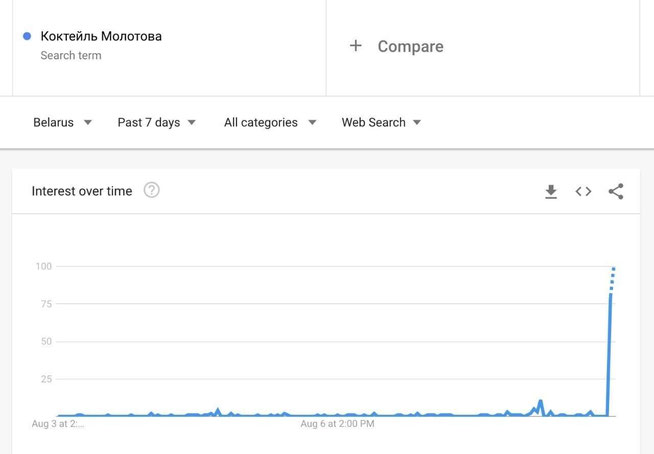
Task: Share the Interest over time chart
Action: [x=616, y=191]
